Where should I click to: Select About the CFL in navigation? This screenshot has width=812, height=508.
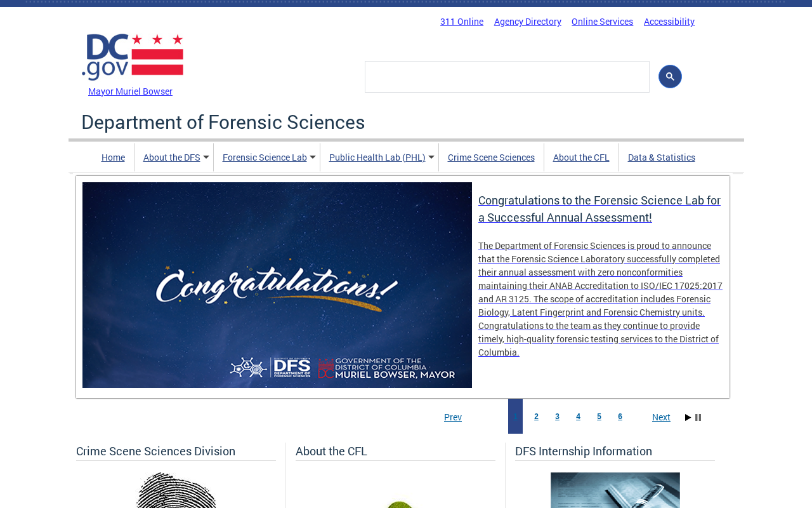581,157
